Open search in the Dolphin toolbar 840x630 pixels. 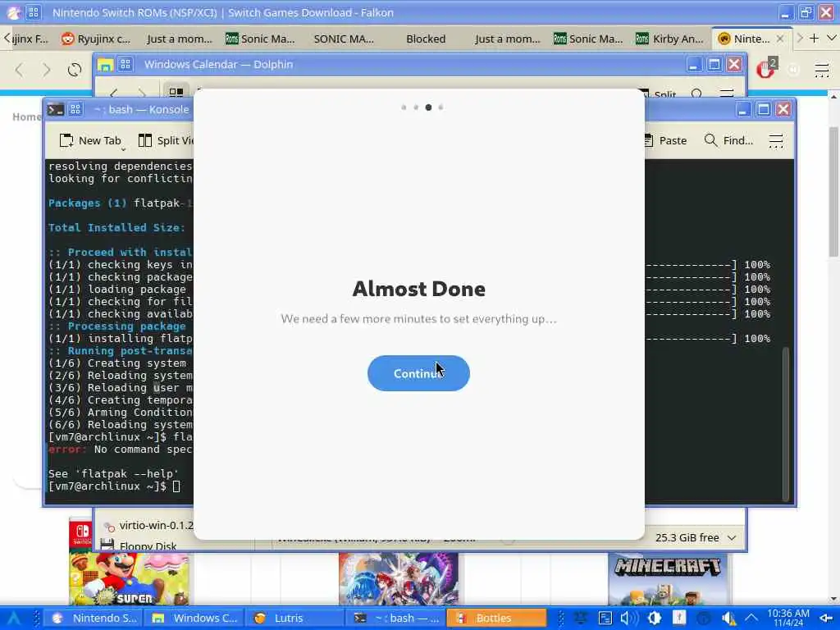coord(697,94)
